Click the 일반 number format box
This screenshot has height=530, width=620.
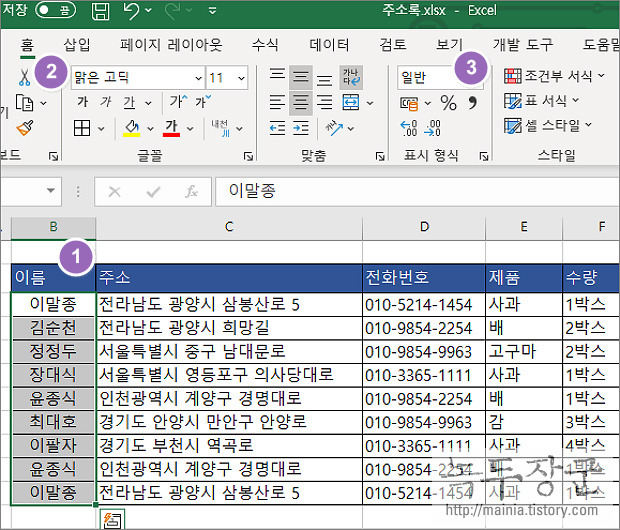coord(440,78)
